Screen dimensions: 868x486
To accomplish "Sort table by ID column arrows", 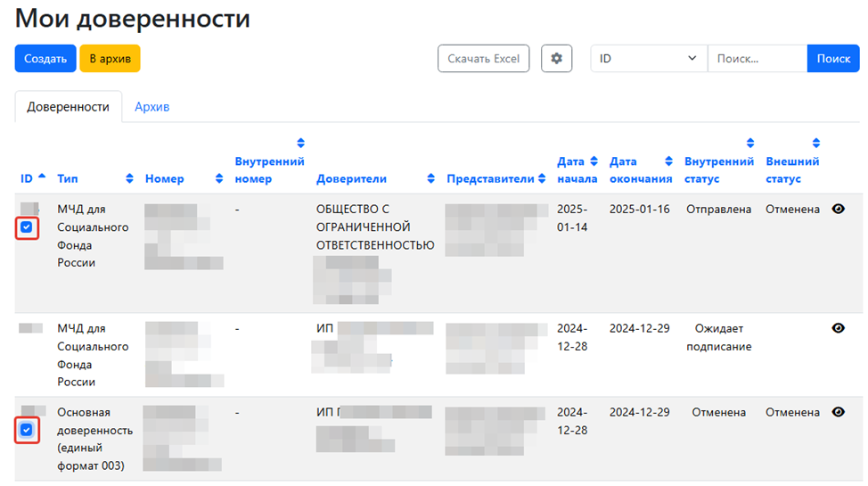I will [40, 178].
